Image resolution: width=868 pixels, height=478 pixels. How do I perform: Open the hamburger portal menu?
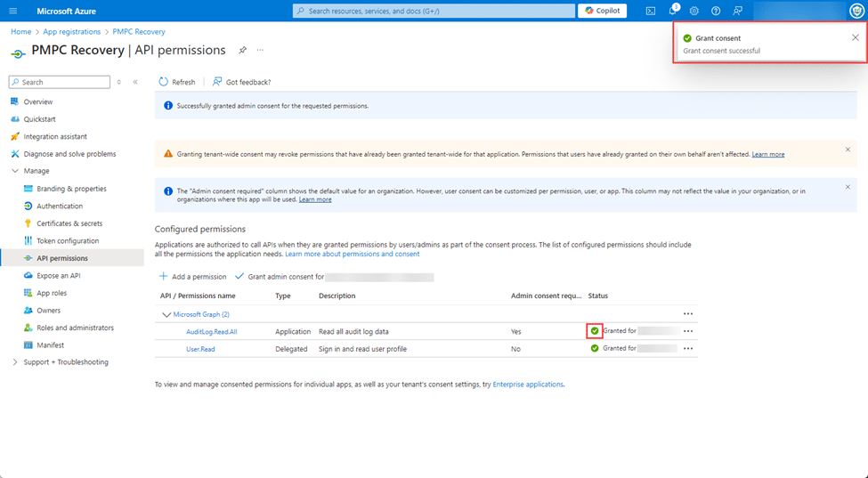(12, 11)
